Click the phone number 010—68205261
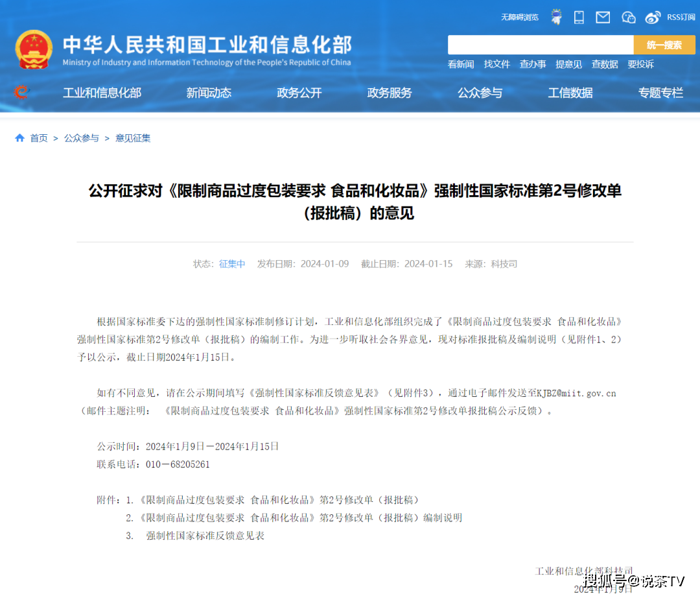The width and height of the screenshot is (700, 596). point(178,464)
